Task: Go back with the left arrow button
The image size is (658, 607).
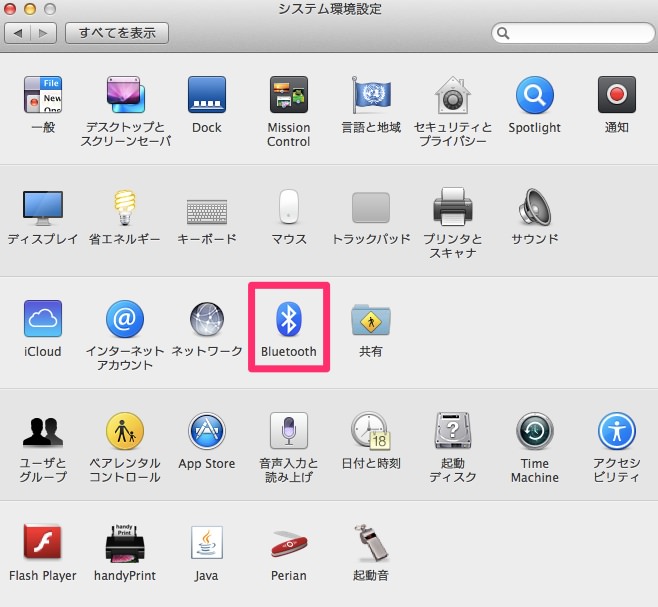Action: pos(18,33)
